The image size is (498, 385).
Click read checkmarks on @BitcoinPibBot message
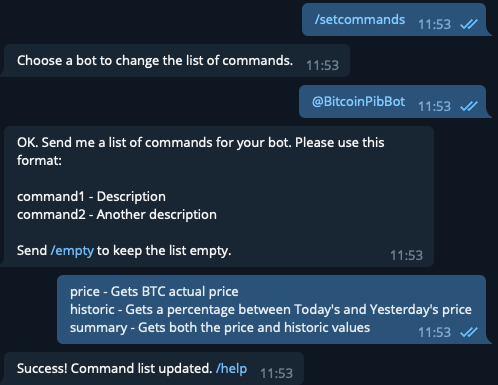(469, 106)
